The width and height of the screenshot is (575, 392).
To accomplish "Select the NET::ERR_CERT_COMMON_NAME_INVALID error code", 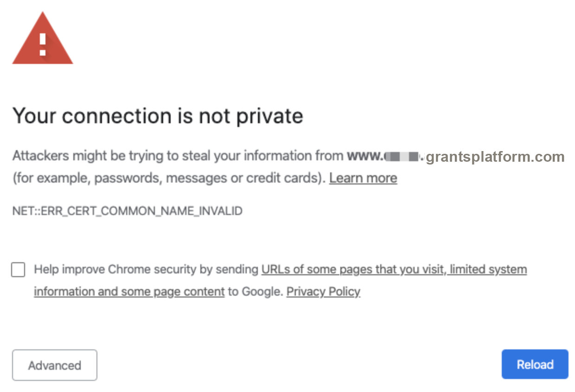I will (127, 211).
